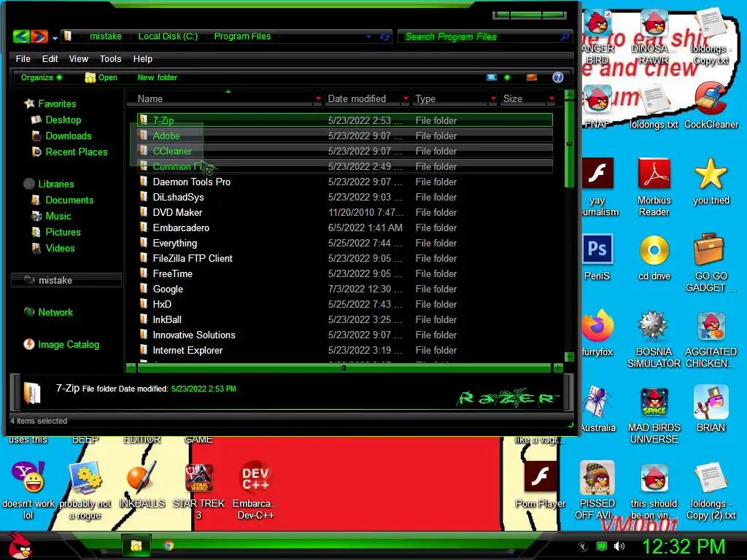The width and height of the screenshot is (747, 560).
Task: Open the Tools menu
Action: (110, 59)
